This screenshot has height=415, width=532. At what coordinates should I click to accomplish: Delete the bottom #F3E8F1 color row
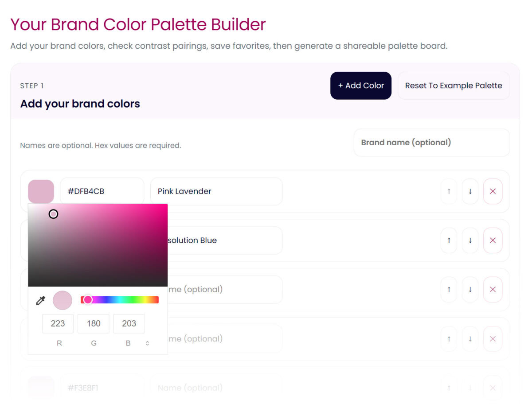[x=493, y=388]
